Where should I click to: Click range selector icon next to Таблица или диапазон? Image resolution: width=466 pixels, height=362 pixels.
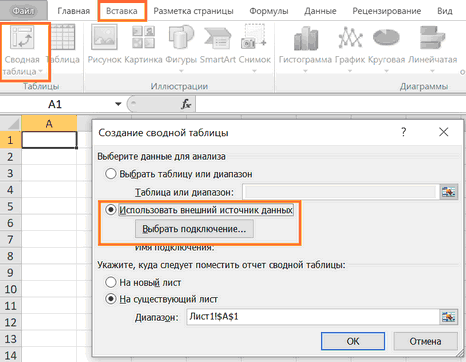click(x=448, y=192)
